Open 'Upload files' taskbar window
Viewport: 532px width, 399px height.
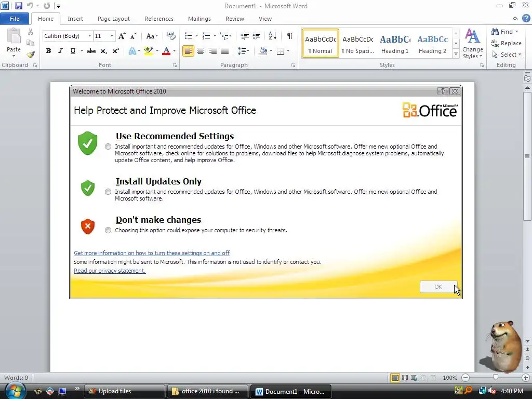point(124,391)
